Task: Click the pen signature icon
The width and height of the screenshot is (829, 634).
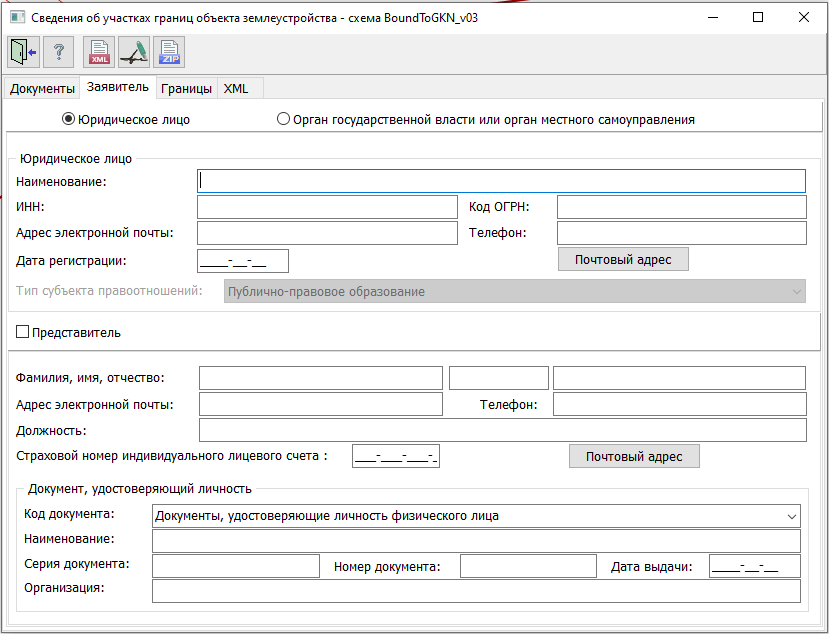Action: [134, 51]
